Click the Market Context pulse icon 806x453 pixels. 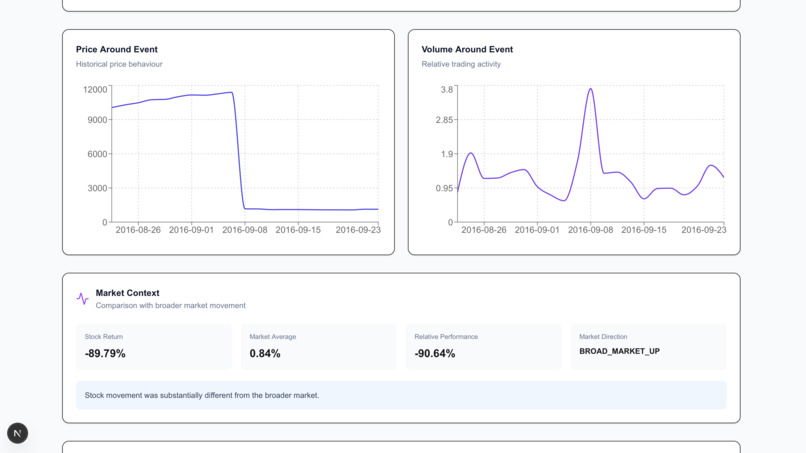83,298
